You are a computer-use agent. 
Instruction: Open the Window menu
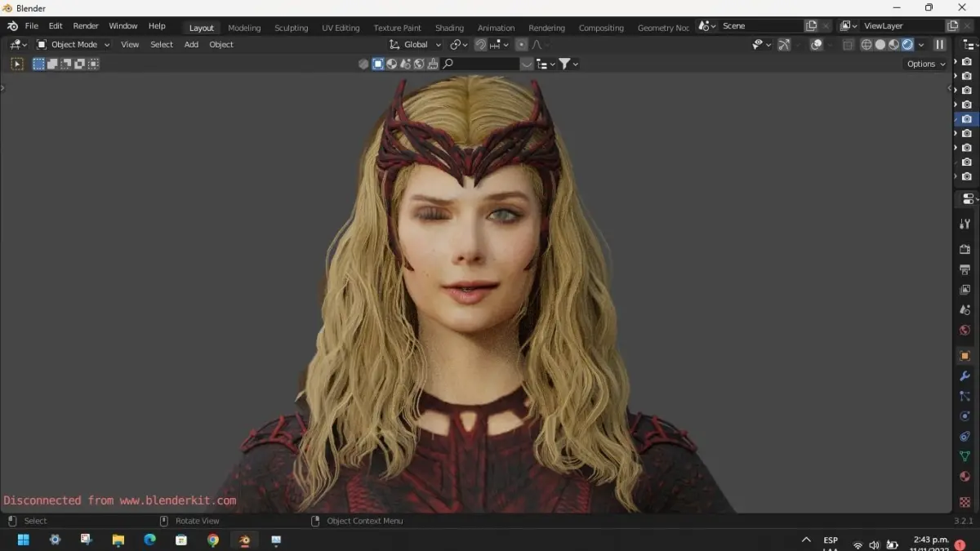click(123, 26)
